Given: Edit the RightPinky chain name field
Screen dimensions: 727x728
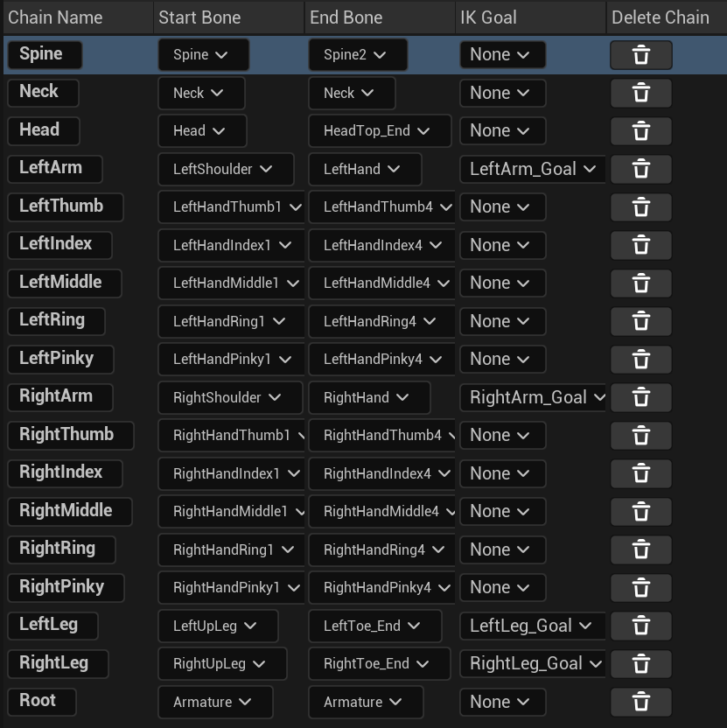Looking at the screenshot, I should click(66, 588).
